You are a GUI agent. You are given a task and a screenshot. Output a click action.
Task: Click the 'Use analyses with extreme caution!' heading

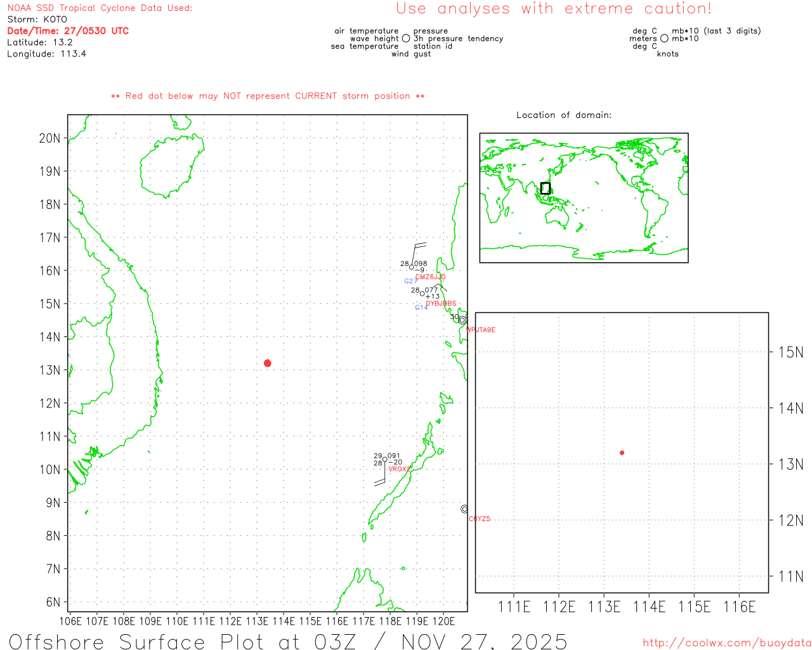tap(553, 9)
